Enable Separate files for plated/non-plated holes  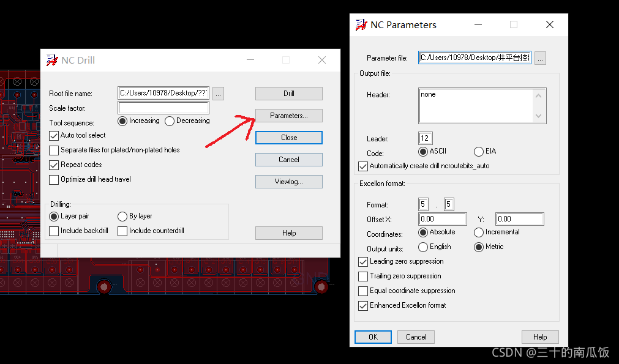click(x=54, y=150)
